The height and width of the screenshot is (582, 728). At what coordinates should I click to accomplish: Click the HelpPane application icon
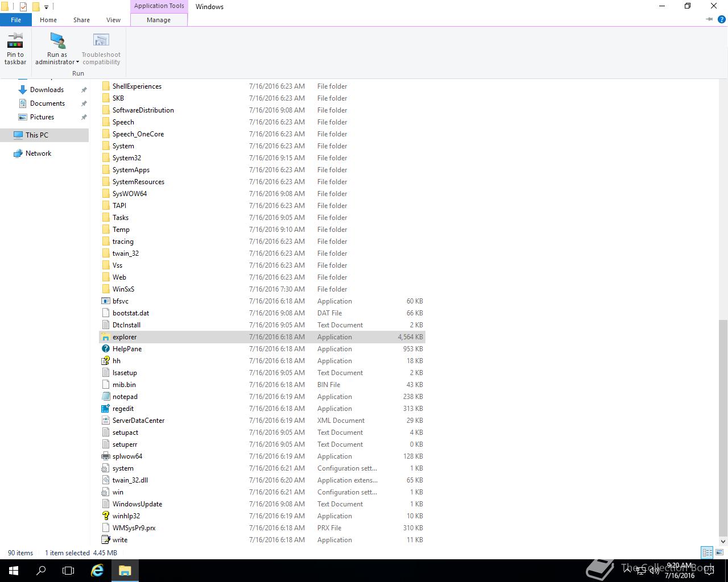pos(105,349)
